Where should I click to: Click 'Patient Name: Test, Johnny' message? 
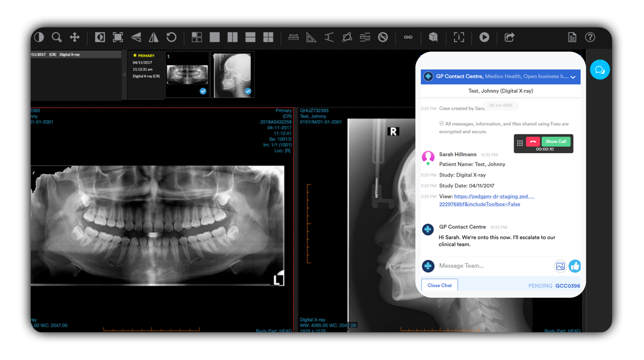click(472, 164)
